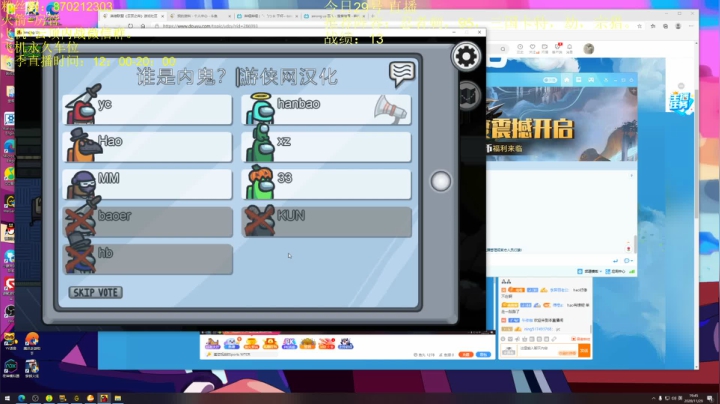Open the Douyu header icon with red badge

pyautogui.click(x=557, y=48)
